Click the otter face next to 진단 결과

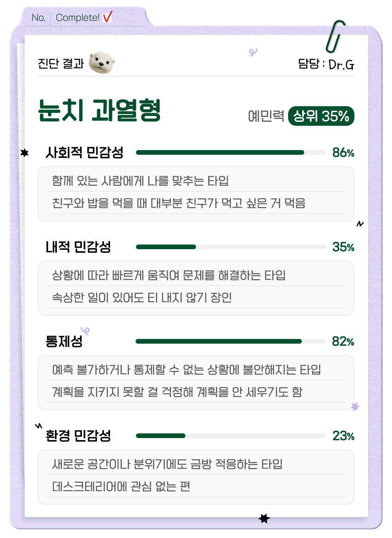[x=102, y=63]
